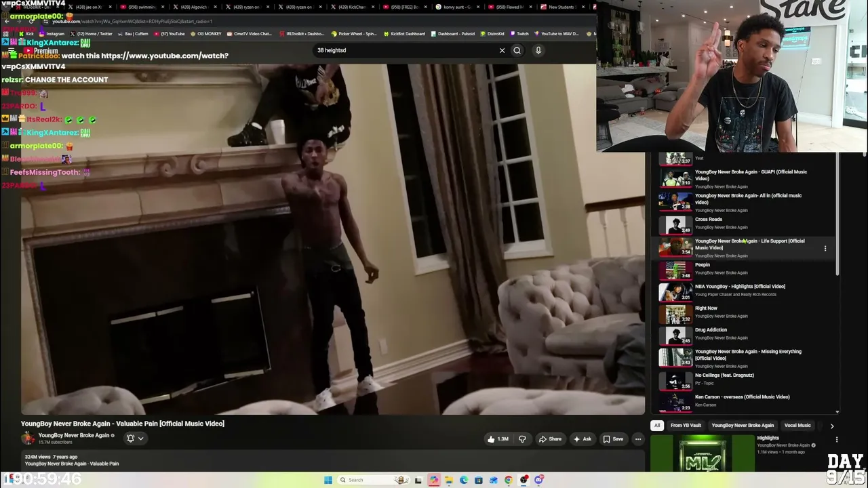The width and height of the screenshot is (868, 488).
Task: Open the 'OmeTV Video Chat' bookmark
Action: pos(250,34)
